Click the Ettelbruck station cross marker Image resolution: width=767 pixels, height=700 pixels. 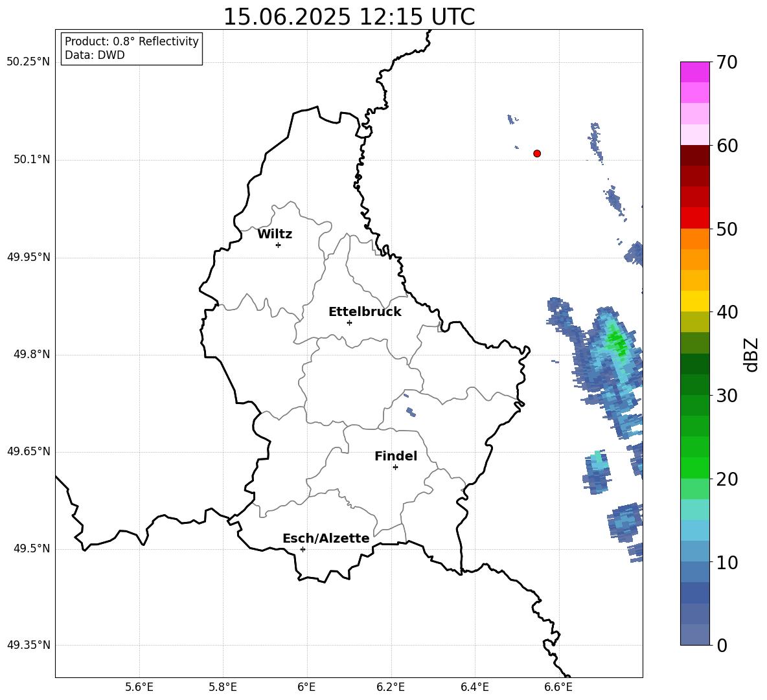(x=349, y=322)
